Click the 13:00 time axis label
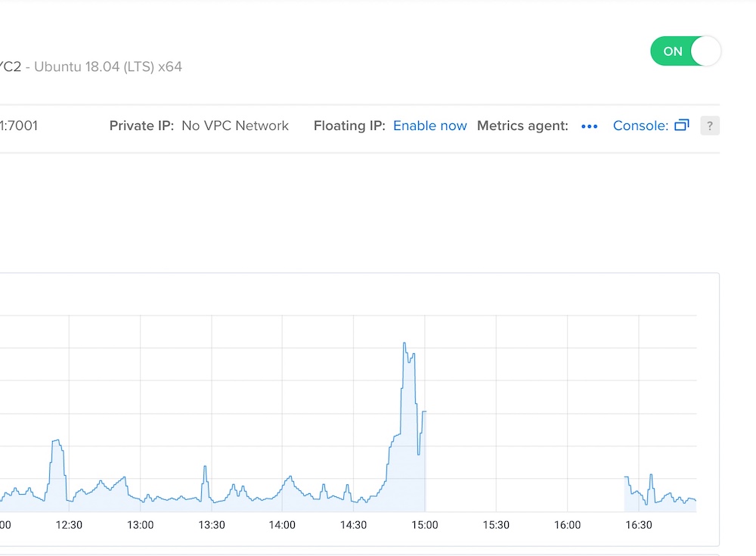Viewport: 756px width, 556px height. click(140, 525)
